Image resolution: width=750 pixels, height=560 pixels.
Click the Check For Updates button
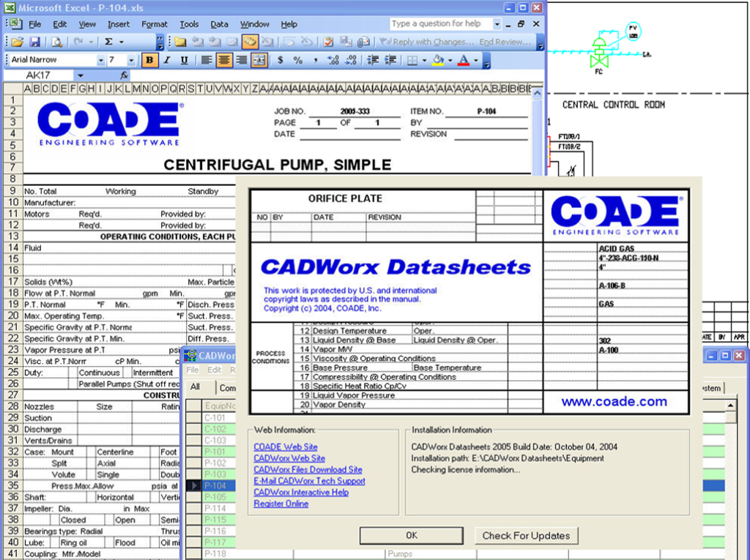pos(526,536)
